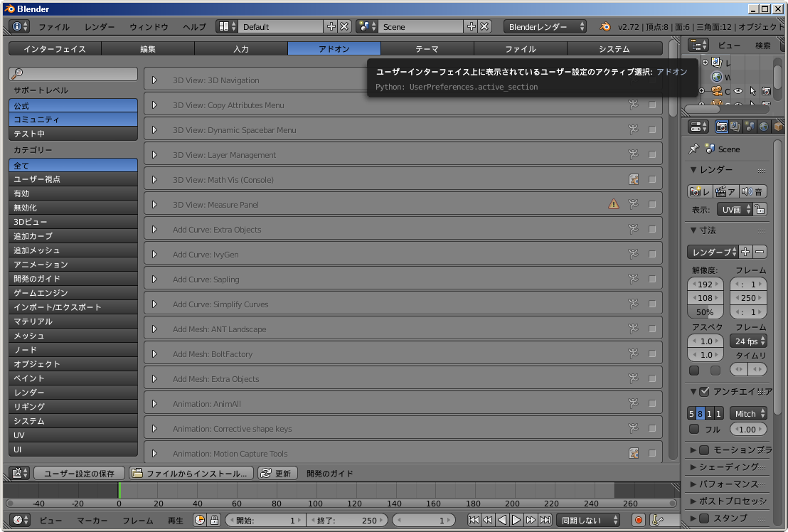Enable the BoltFactory addon checkbox
Image resolution: width=788 pixels, height=532 pixels.
(x=652, y=353)
